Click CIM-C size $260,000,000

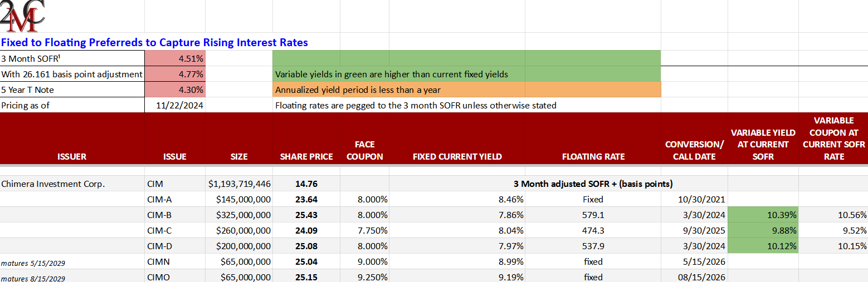click(x=239, y=230)
